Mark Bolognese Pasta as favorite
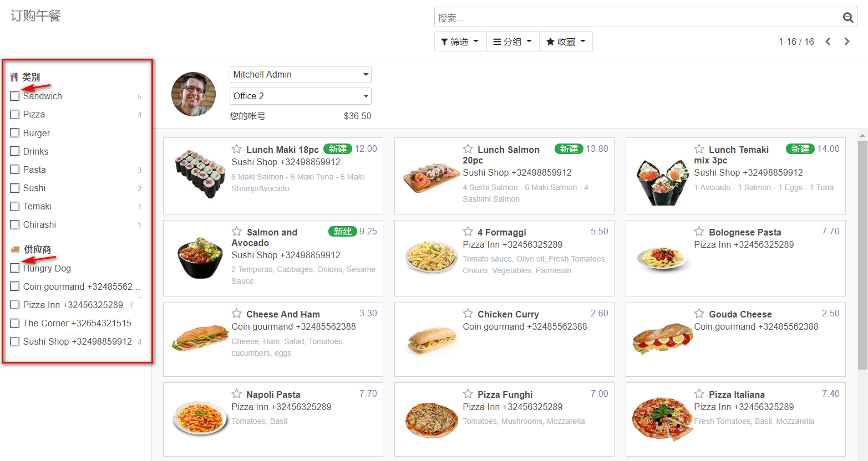The image size is (868, 461). click(x=699, y=232)
